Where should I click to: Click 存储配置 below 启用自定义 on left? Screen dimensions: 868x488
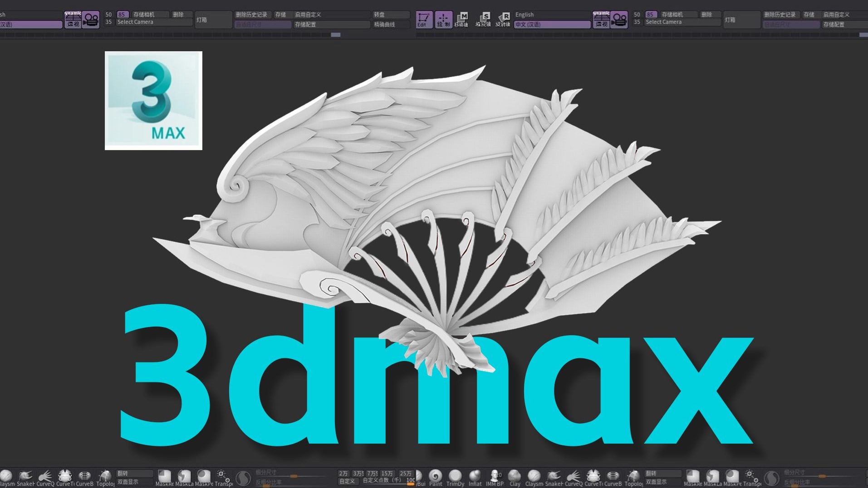coord(331,24)
